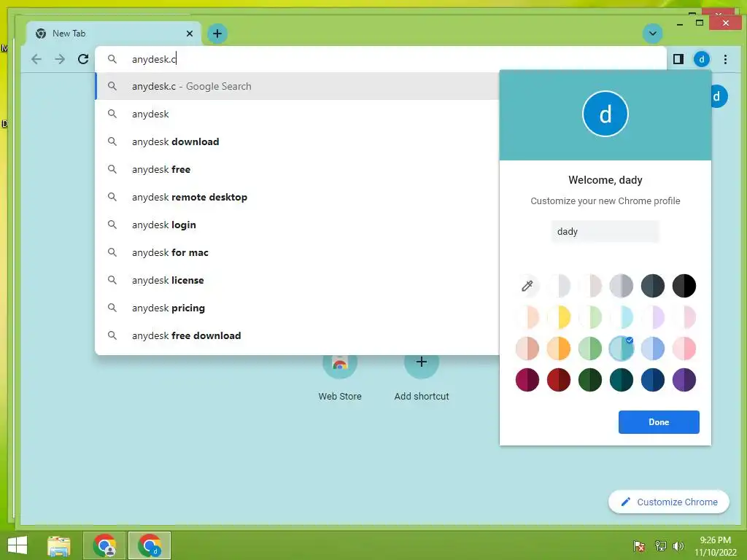
Task: Switch to the Chrome 'd' profile taskbar window
Action: [x=149, y=545]
